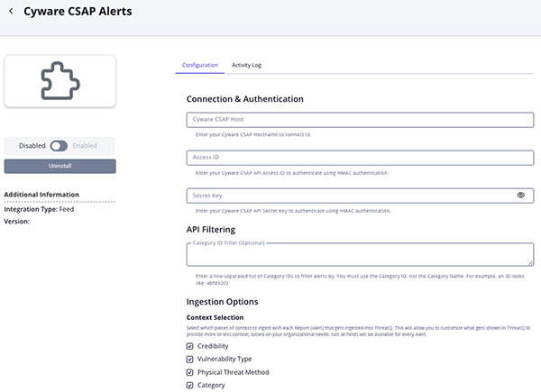Grab the Category ID Filter resize handle
This screenshot has height=392, width=541.
pos(531,263)
